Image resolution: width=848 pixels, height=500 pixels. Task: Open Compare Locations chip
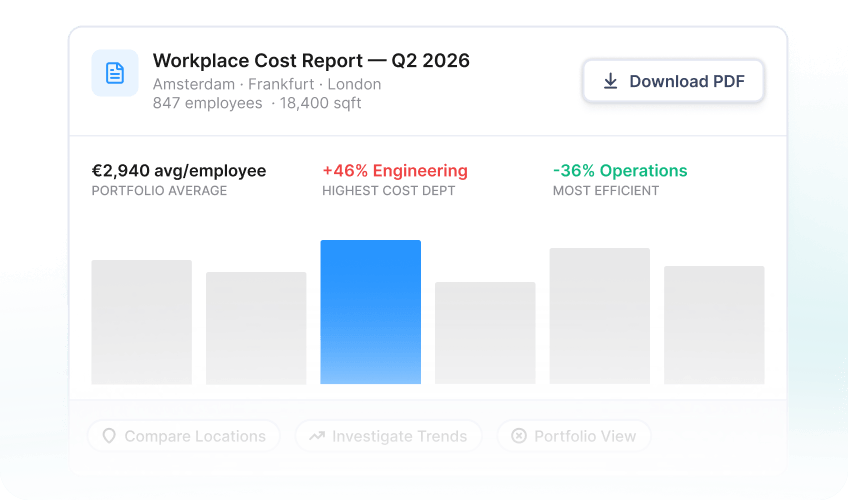click(184, 436)
